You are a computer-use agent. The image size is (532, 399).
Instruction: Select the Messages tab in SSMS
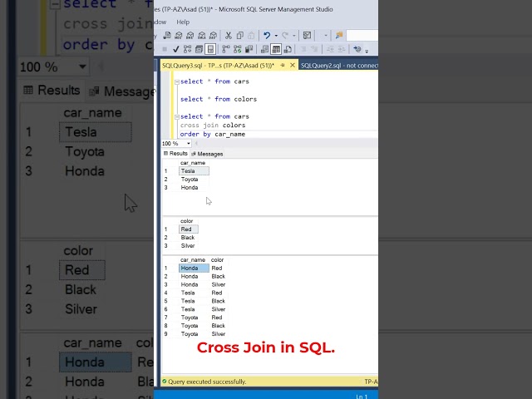point(207,154)
